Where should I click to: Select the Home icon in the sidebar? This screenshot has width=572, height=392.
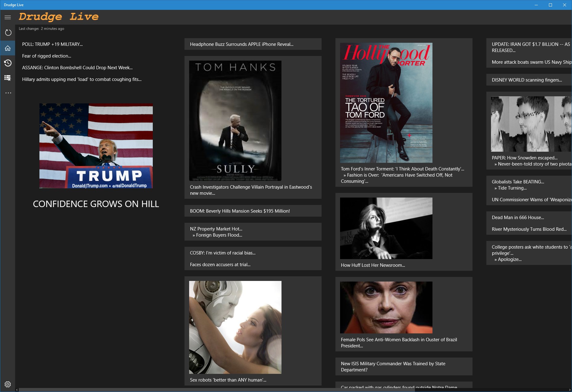[8, 48]
